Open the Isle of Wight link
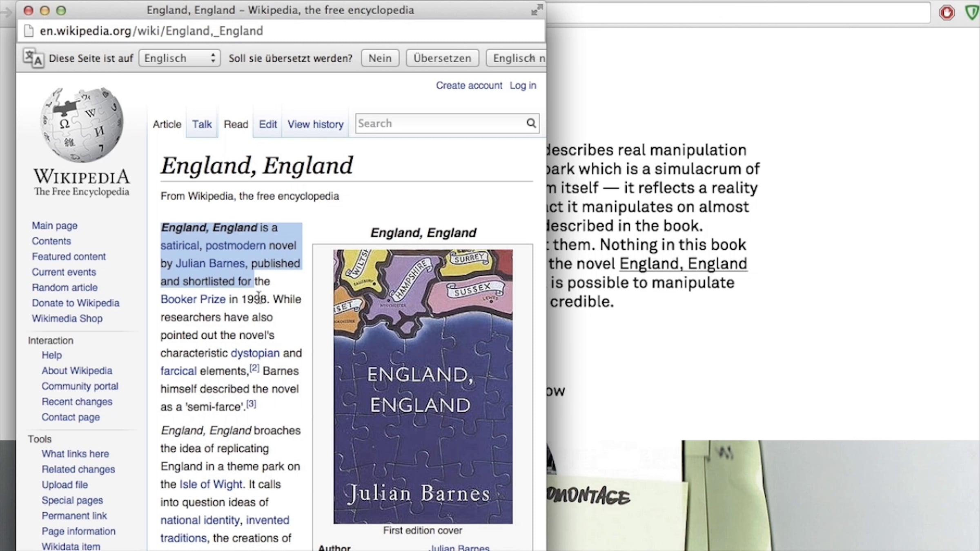The width and height of the screenshot is (980, 551). (x=211, y=485)
